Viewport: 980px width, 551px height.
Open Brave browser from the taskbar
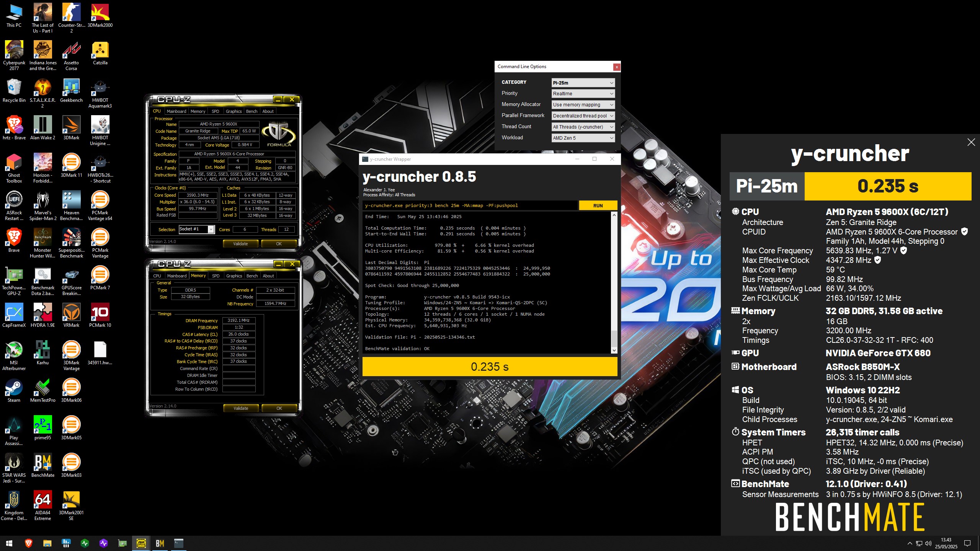[x=28, y=543]
